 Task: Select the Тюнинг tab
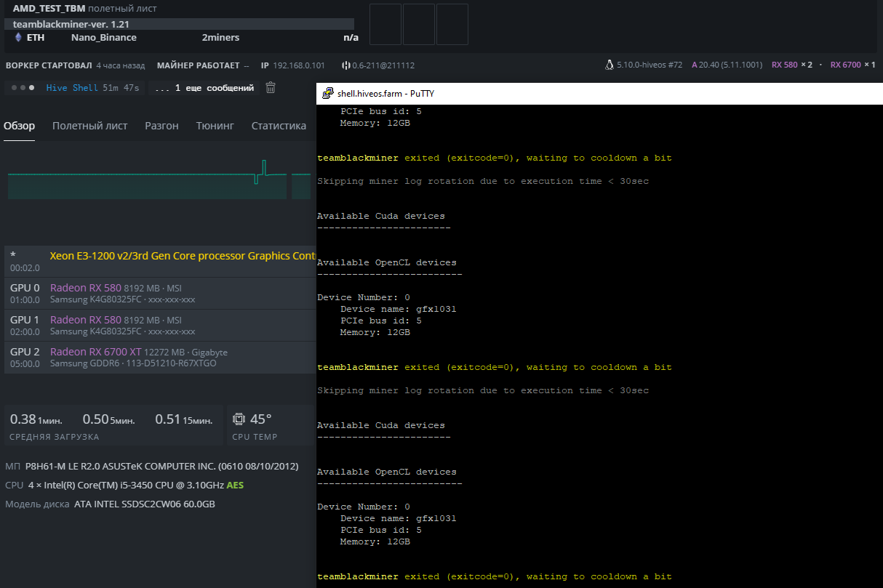click(x=215, y=126)
